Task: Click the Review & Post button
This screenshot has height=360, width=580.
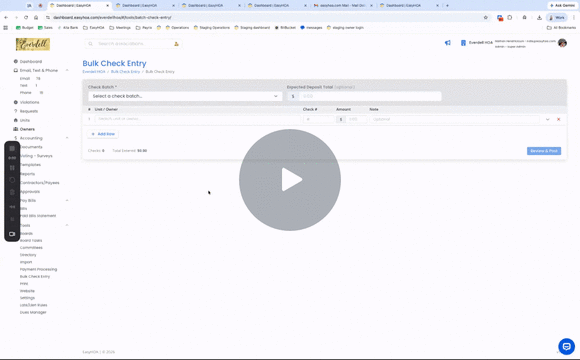Action: (544, 151)
